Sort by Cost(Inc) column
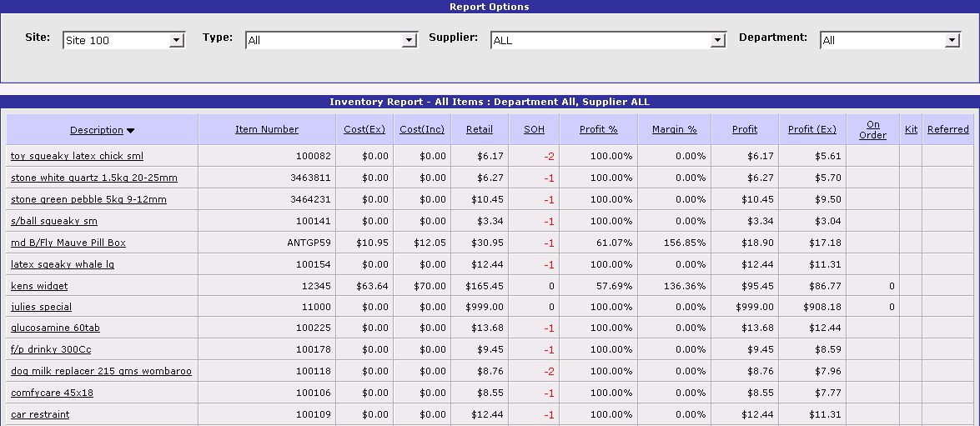The height and width of the screenshot is (426, 980). pyautogui.click(x=422, y=129)
